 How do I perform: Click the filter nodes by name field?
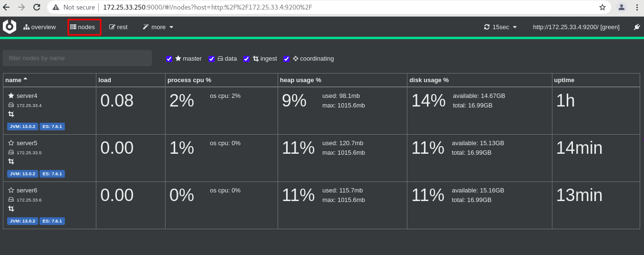click(x=77, y=58)
